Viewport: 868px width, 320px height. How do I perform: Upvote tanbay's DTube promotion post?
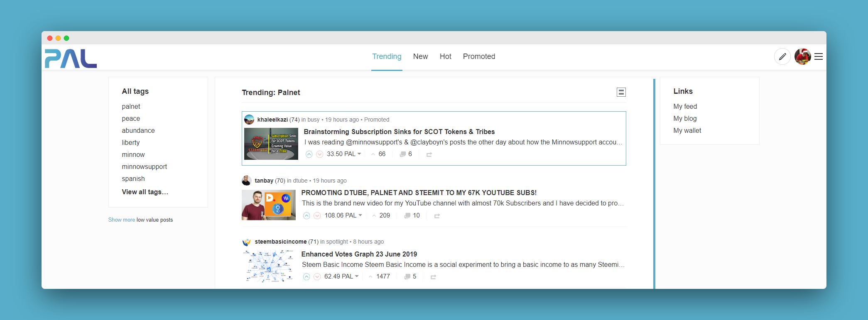[x=306, y=215]
